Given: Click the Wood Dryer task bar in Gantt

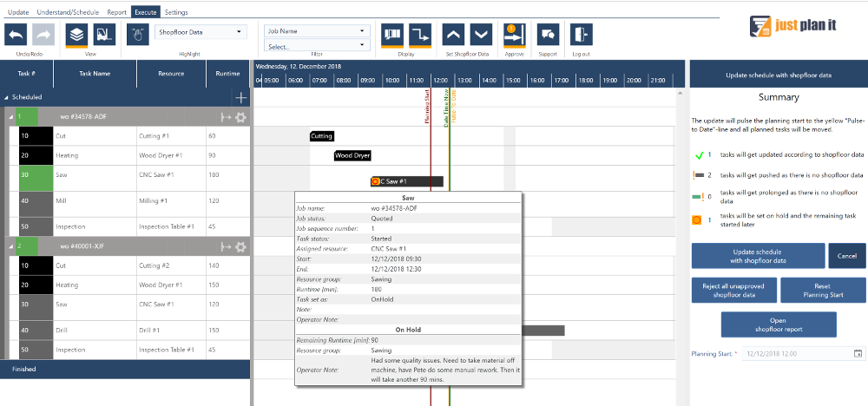Looking at the screenshot, I should (352, 156).
